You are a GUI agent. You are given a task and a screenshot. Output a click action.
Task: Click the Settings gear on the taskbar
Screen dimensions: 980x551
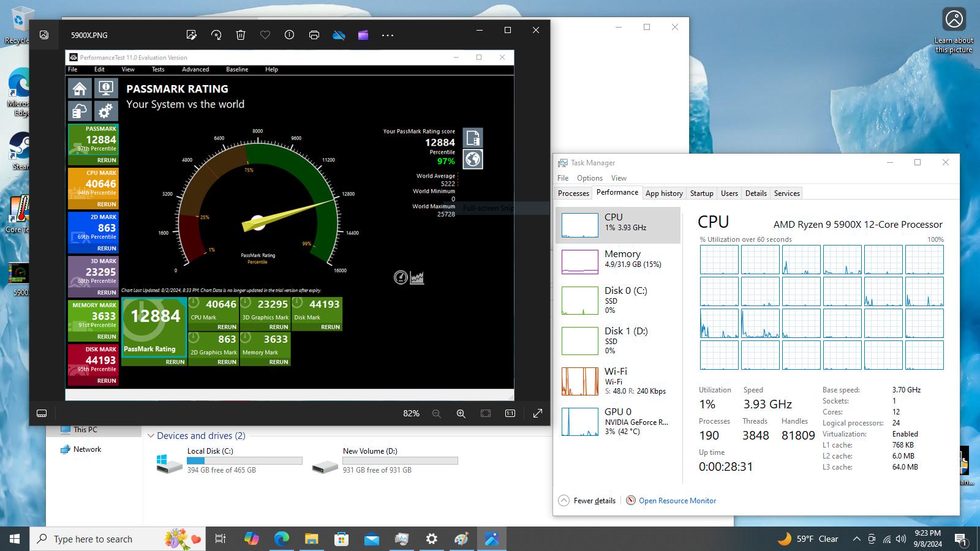click(x=431, y=539)
